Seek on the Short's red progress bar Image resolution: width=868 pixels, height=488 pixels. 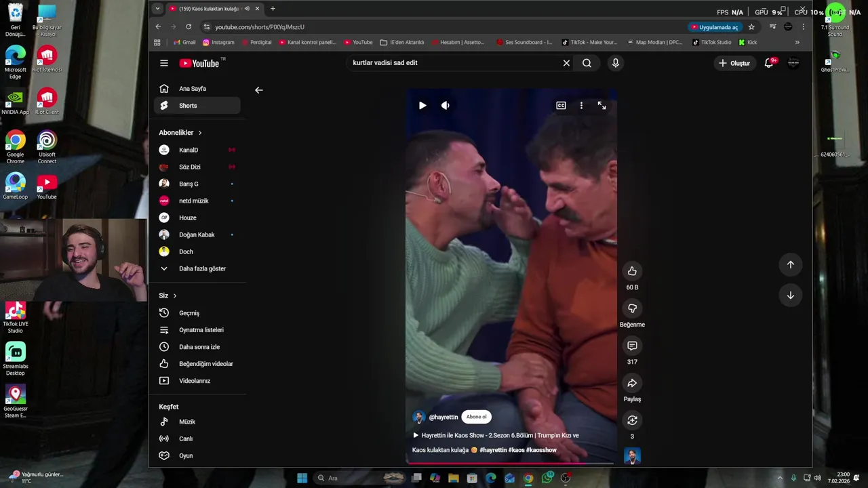(509, 464)
